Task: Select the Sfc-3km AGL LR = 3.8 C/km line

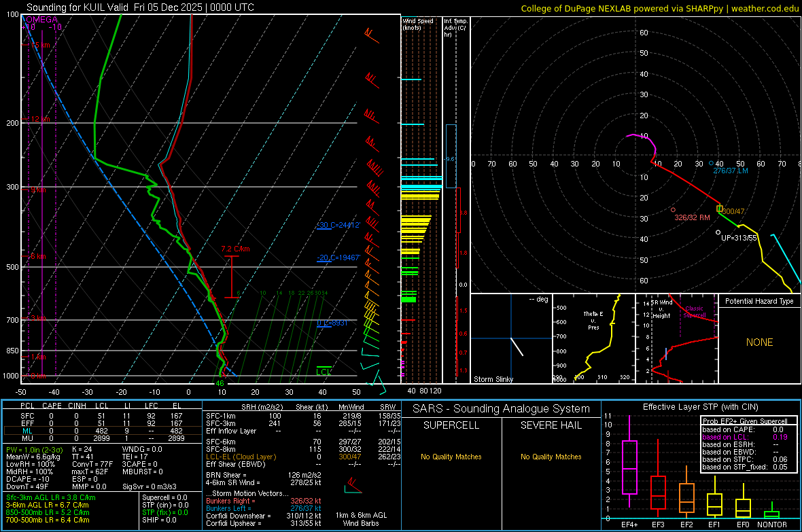Action: 51,497
